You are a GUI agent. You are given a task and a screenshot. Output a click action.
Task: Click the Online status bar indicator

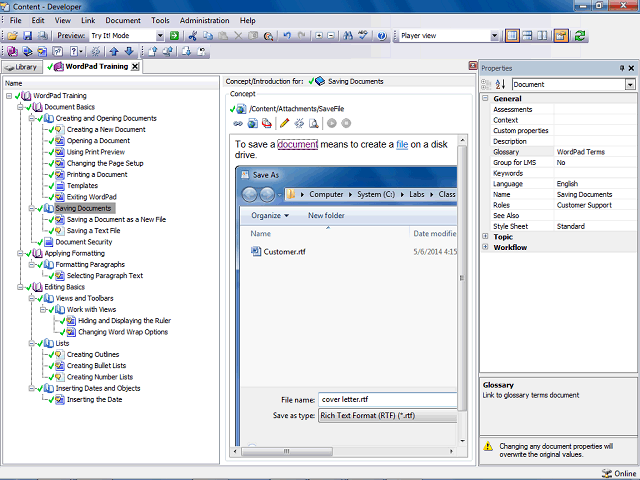click(619, 473)
